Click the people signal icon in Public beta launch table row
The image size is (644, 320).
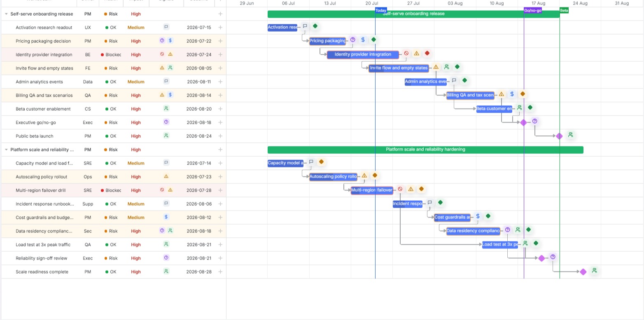pyautogui.click(x=166, y=136)
